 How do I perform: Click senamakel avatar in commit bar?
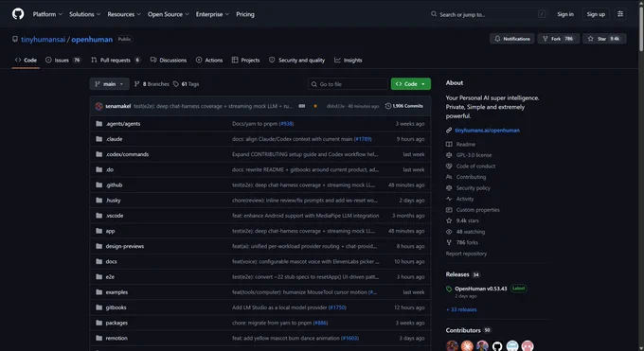point(98,106)
